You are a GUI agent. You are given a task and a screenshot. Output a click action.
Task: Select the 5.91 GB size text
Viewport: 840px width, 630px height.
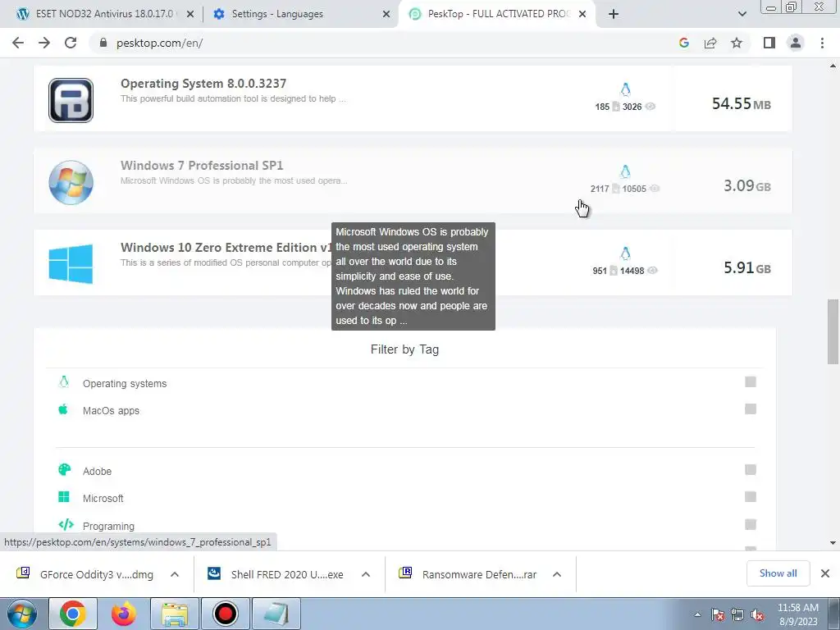coord(746,268)
